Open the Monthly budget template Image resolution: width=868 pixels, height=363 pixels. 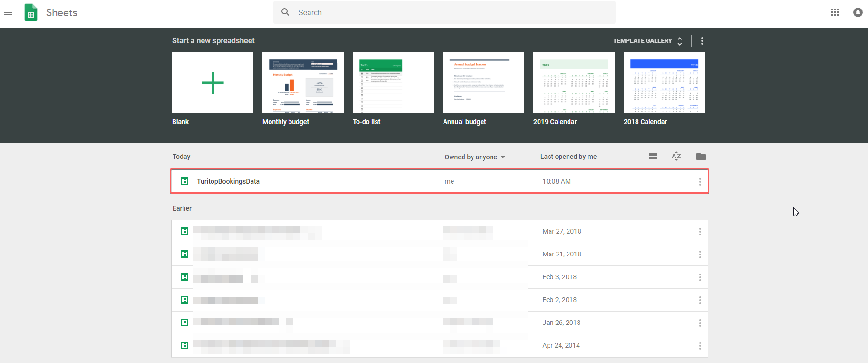pos(303,83)
